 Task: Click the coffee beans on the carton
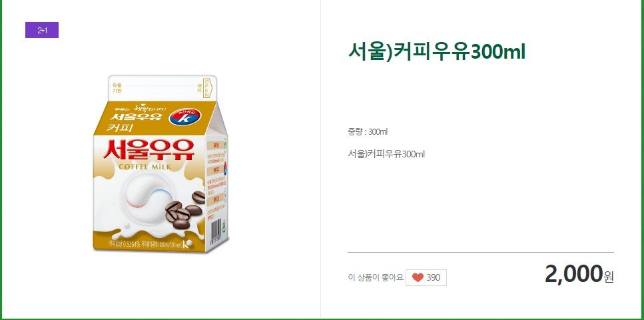pyautogui.click(x=184, y=210)
